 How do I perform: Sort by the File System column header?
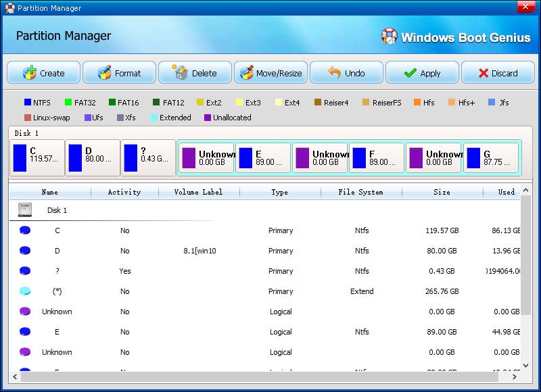[360, 192]
